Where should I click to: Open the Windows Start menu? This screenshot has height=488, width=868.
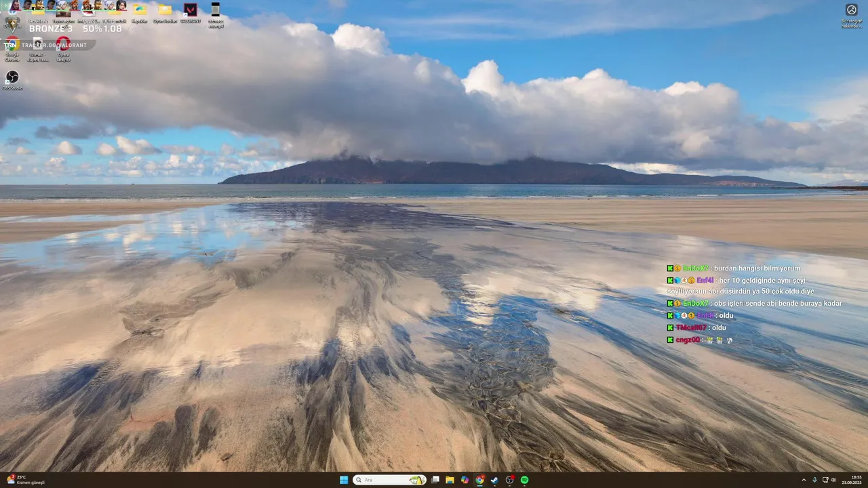[x=344, y=480]
